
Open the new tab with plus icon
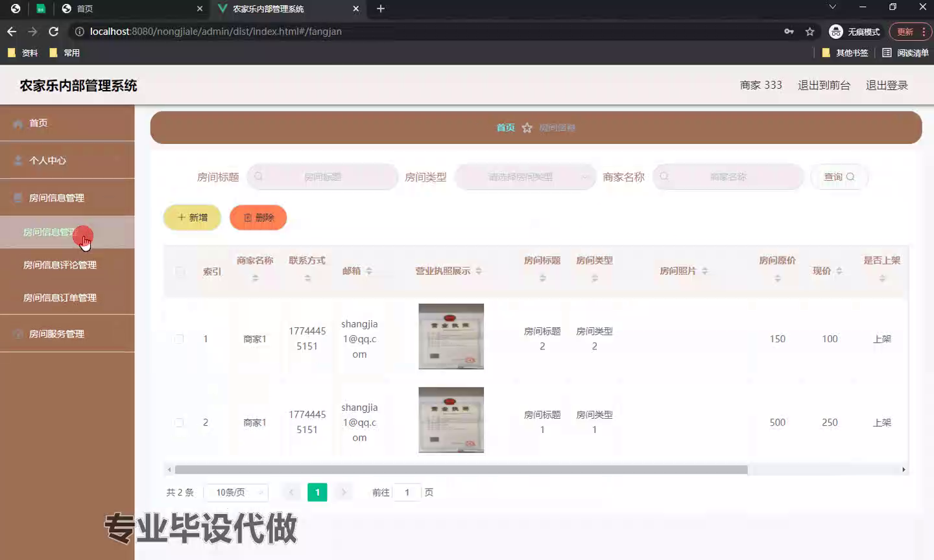point(381,8)
